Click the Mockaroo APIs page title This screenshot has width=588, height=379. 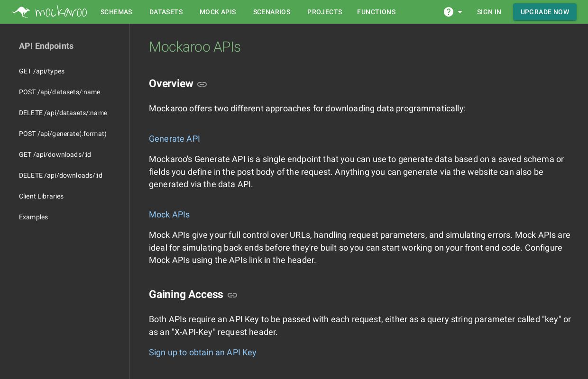tap(195, 47)
